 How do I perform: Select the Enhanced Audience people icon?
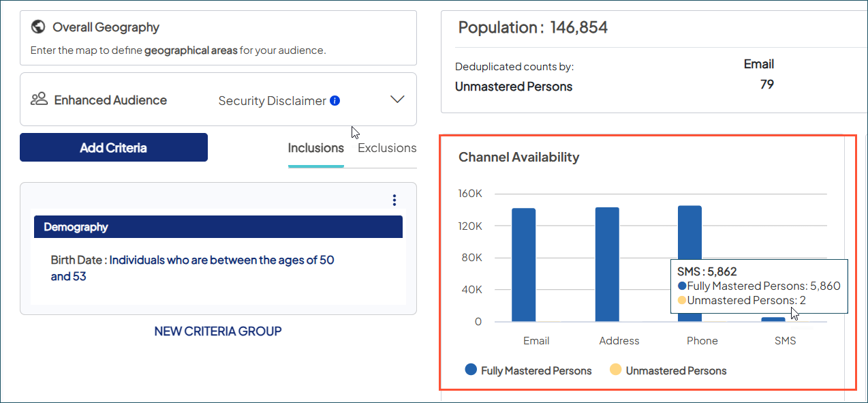38,100
